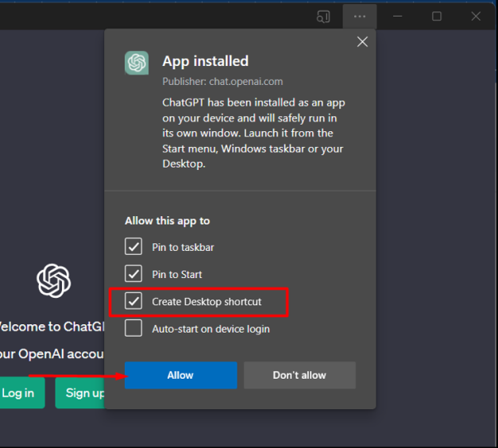The image size is (498, 448).
Task: Click the OpenAI logo on the welcome page
Action: pos(53,280)
